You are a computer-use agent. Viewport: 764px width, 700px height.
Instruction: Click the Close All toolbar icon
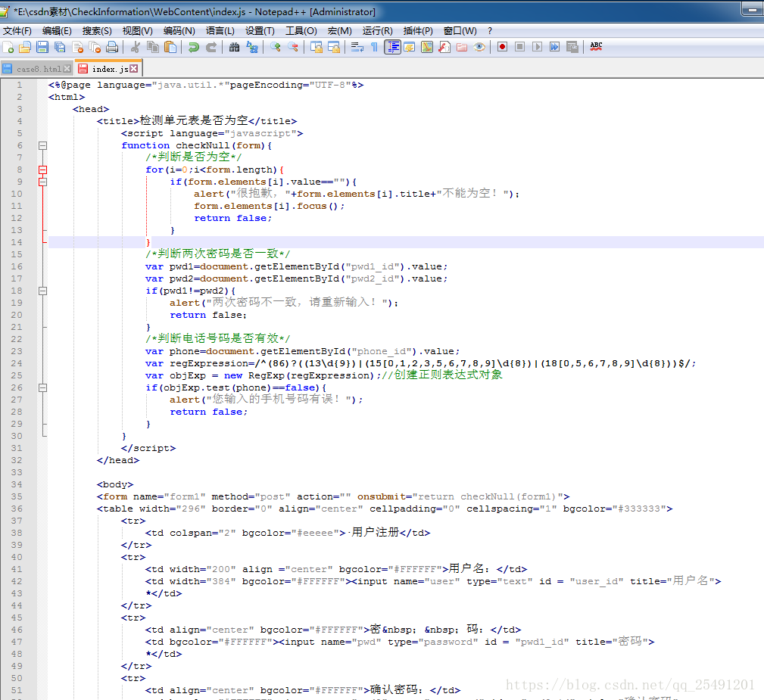tap(95, 47)
